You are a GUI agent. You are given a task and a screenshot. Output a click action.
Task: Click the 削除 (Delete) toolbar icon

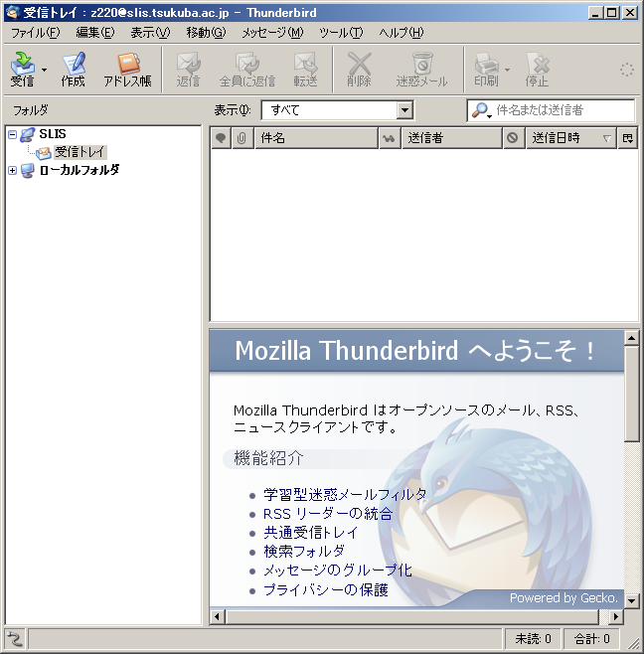(x=359, y=69)
